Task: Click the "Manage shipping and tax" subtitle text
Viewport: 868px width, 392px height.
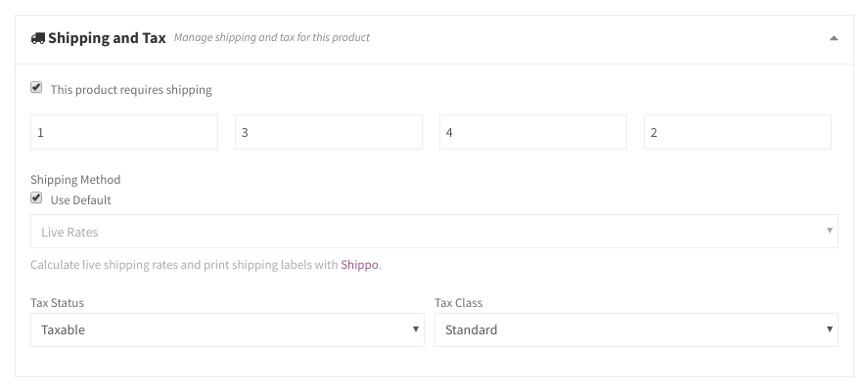Action: click(x=272, y=37)
